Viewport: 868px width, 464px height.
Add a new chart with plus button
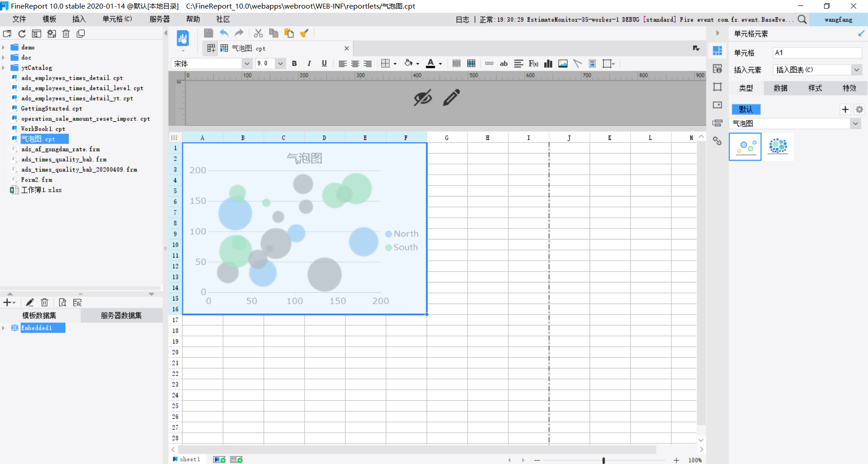(x=845, y=110)
